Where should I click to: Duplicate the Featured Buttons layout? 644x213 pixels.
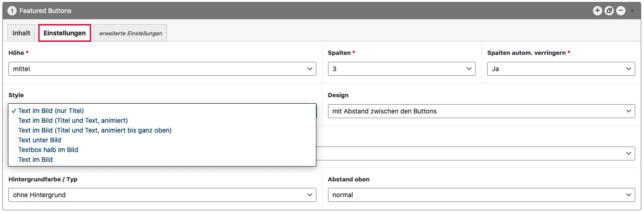[x=609, y=11]
